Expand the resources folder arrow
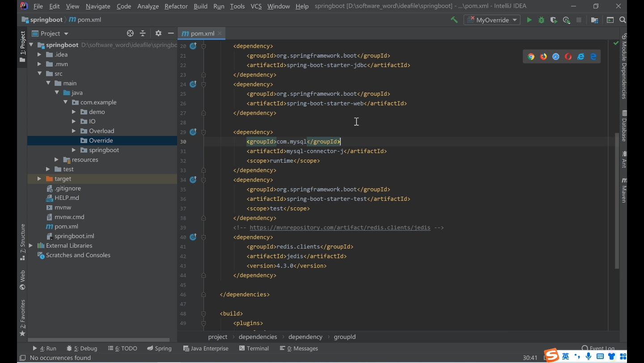The height and width of the screenshot is (363, 644). pyautogui.click(x=56, y=160)
